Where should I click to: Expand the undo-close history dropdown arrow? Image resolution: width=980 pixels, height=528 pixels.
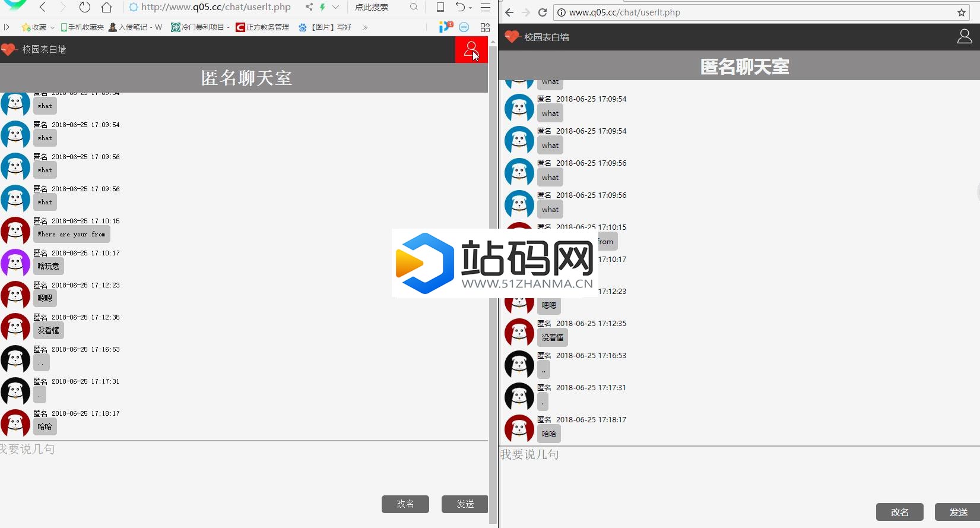(x=470, y=8)
